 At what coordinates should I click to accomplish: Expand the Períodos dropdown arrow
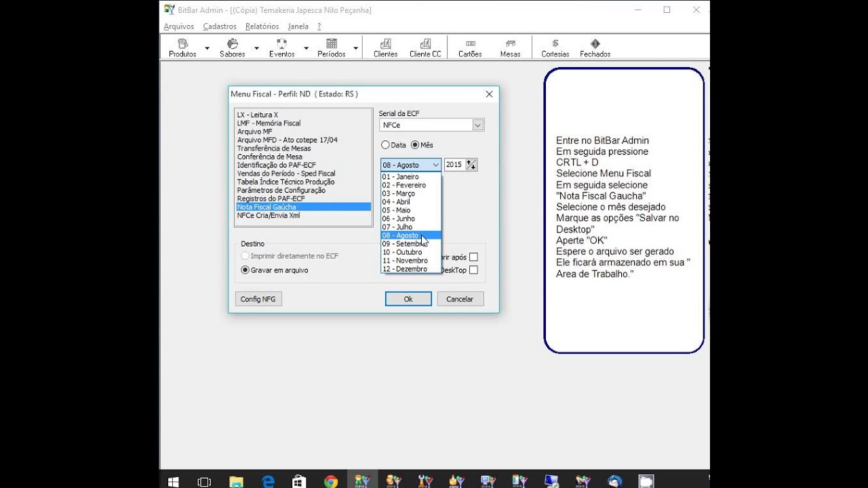pos(355,48)
